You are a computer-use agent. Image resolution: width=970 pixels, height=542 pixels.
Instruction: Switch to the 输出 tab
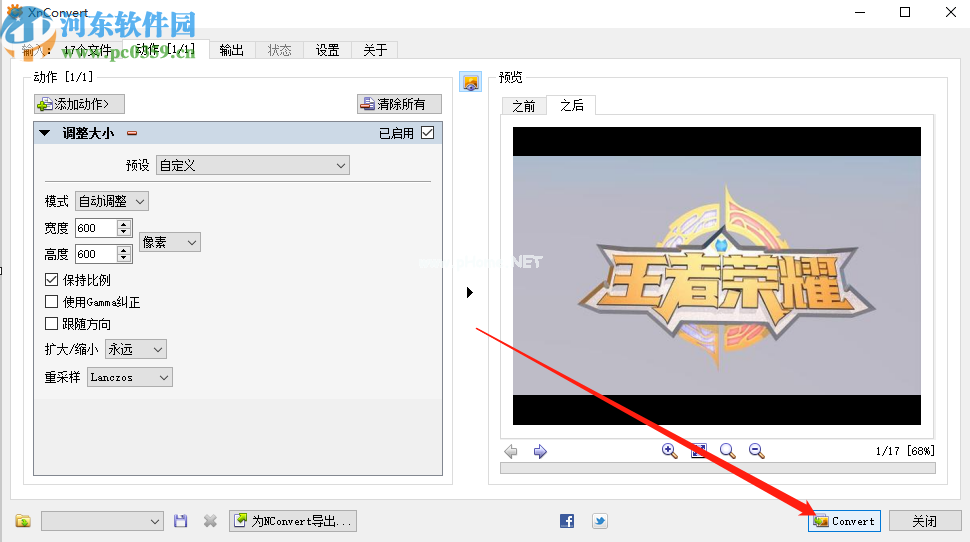coord(231,50)
